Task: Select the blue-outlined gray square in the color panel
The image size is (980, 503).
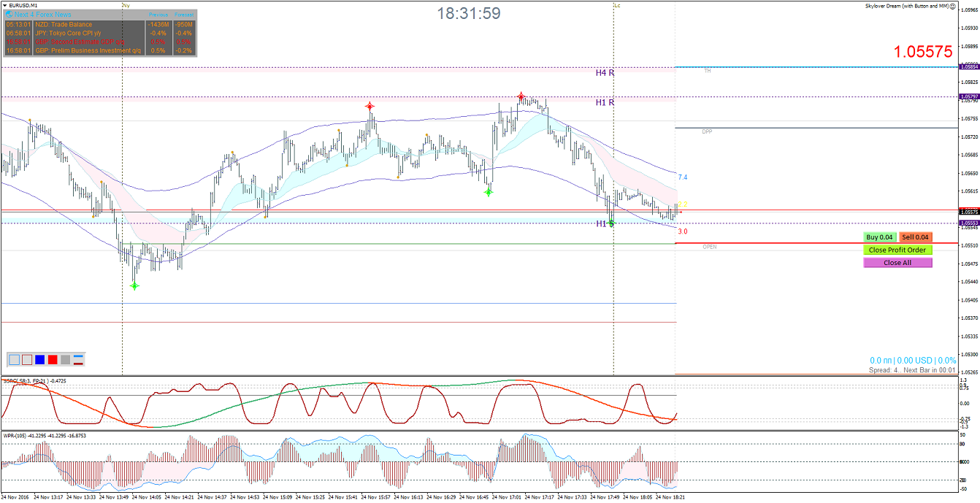Action: click(15, 359)
